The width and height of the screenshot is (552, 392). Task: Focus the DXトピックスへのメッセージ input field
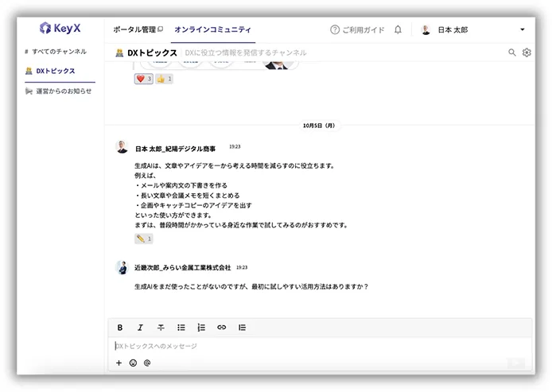[x=320, y=346]
